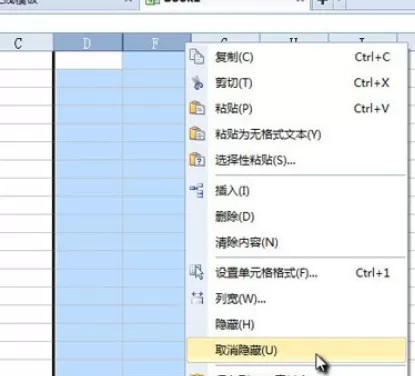Select 插入(I) menu entry
The image size is (415, 376).
tap(297, 191)
